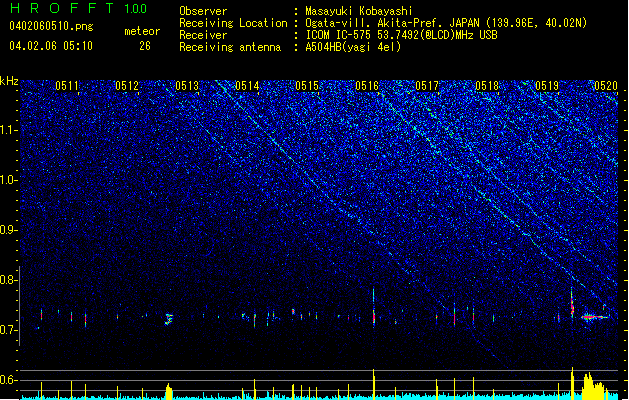Click the 'meteor' label above the count

pos(142,31)
